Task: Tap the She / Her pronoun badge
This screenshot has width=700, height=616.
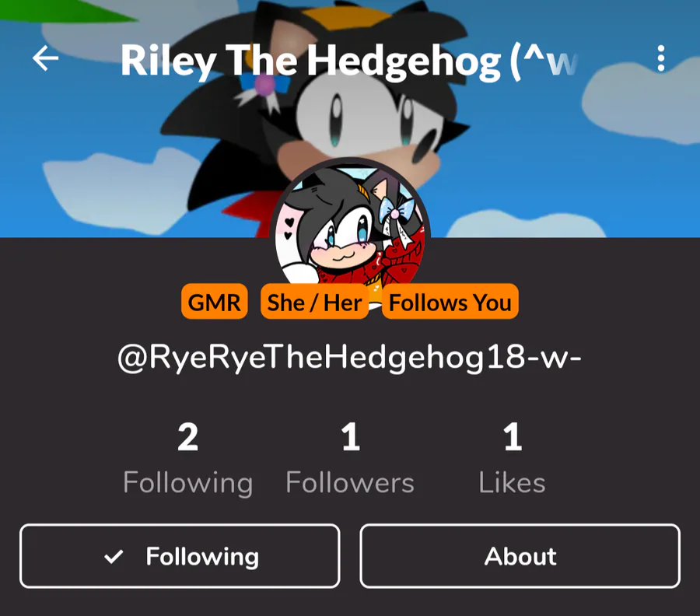Action: pos(315,302)
